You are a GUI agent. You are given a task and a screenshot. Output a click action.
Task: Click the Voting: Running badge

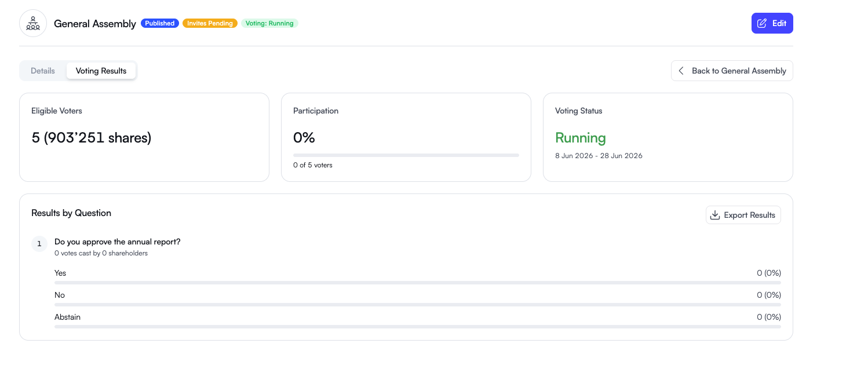click(269, 23)
